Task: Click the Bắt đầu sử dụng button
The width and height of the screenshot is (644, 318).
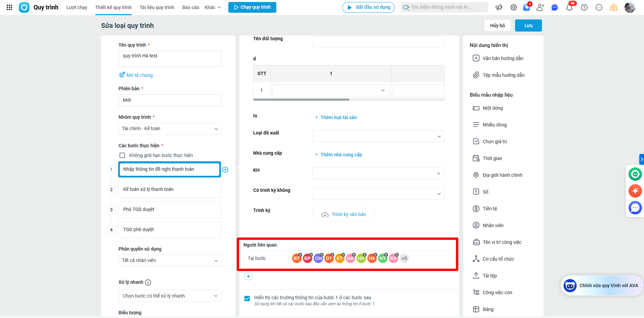Action: [368, 7]
